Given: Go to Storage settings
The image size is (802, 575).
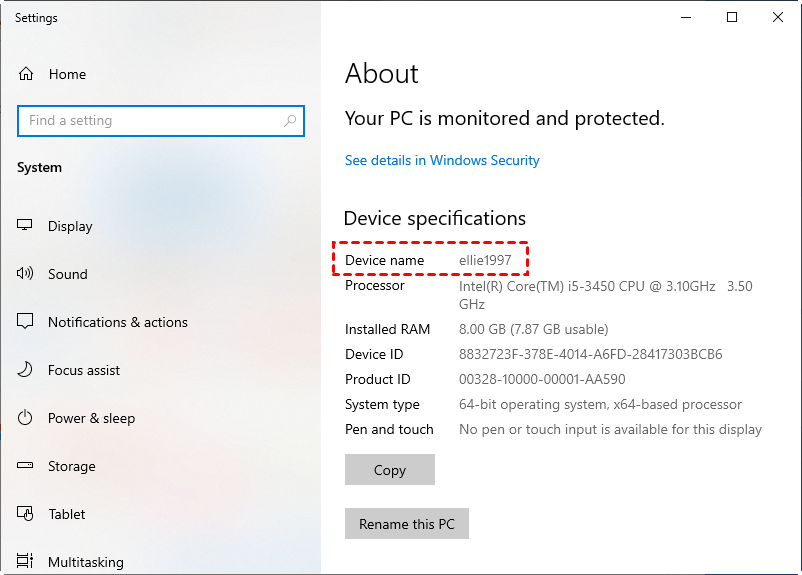Looking at the screenshot, I should pos(72,466).
